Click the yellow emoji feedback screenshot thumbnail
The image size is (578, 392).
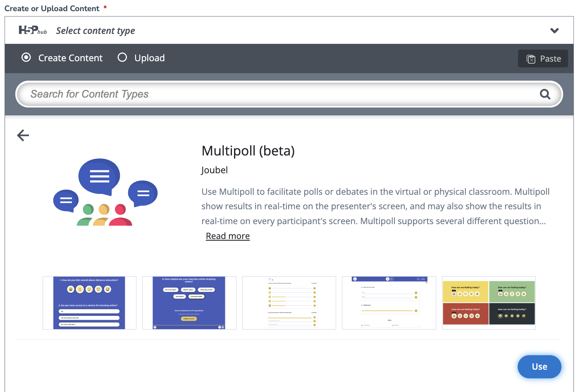coord(489,303)
